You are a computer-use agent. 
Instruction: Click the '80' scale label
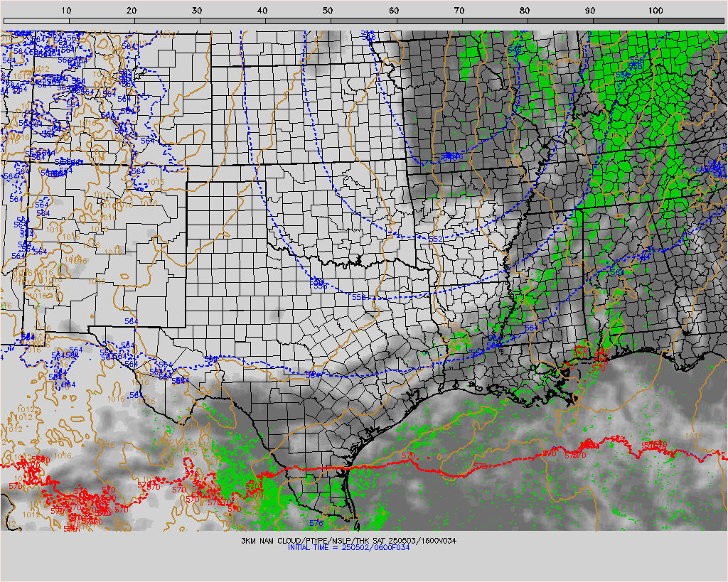point(525,10)
